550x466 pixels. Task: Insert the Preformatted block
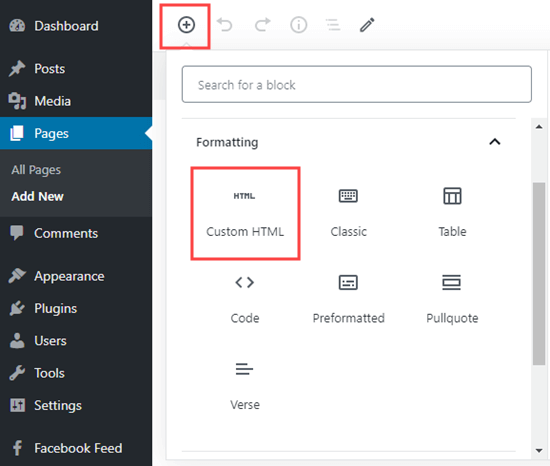[348, 300]
